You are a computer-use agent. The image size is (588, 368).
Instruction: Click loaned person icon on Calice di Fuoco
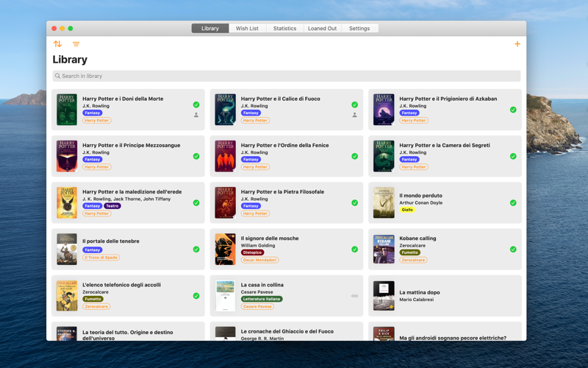coord(355,116)
